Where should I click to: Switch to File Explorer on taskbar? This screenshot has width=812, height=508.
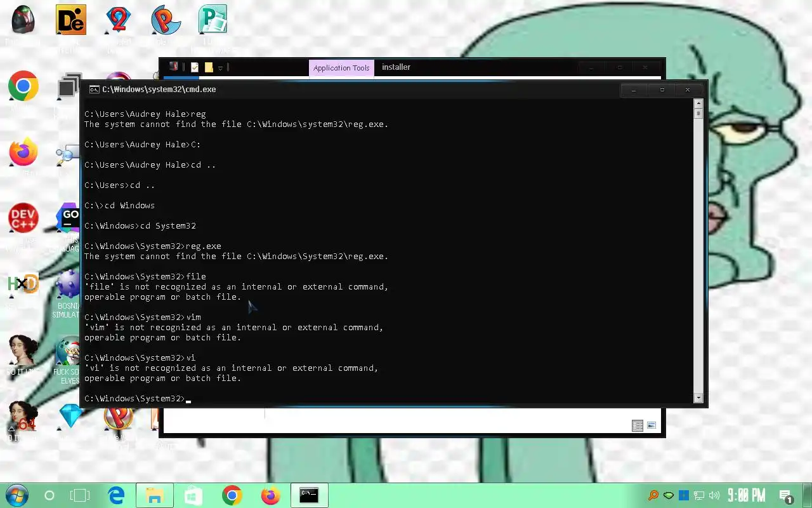pyautogui.click(x=154, y=495)
